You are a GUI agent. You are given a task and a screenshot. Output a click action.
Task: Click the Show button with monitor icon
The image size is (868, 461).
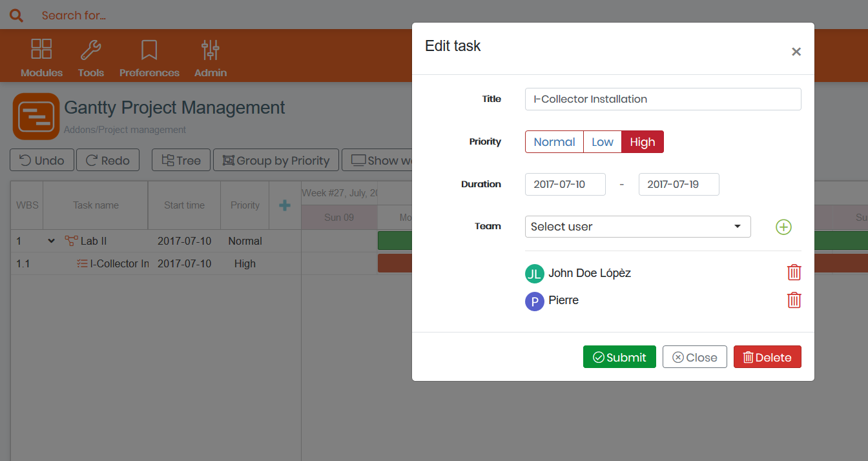(378, 160)
